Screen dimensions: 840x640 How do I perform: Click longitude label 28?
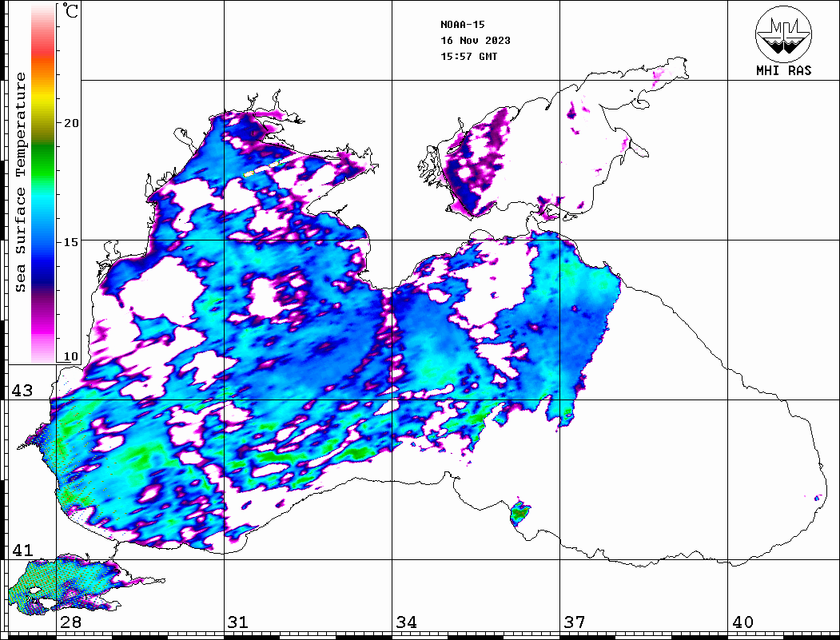70,622
